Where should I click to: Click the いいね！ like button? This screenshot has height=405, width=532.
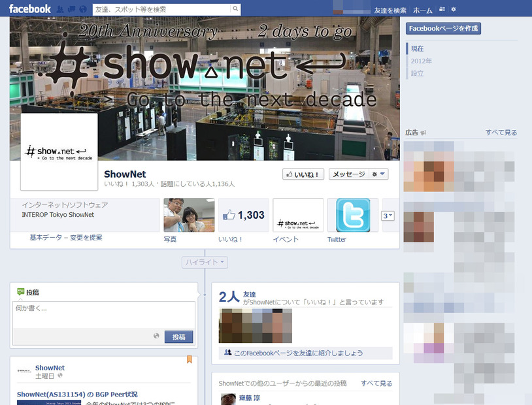click(303, 174)
